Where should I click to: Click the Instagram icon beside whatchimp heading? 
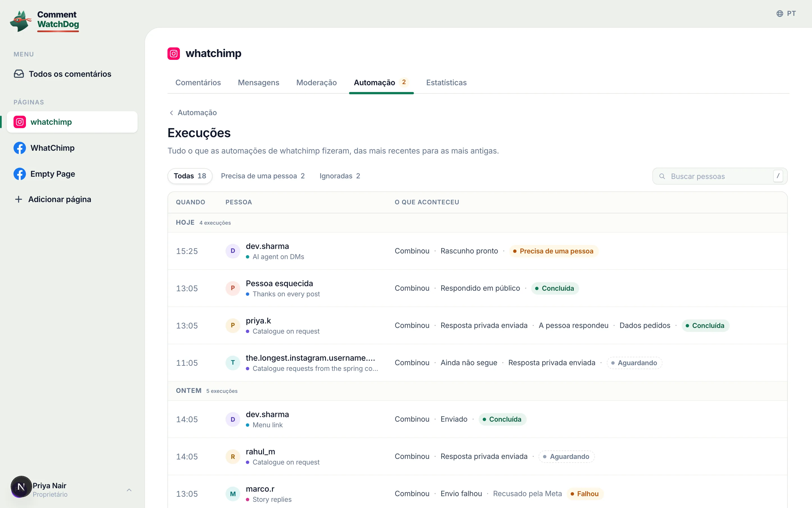tap(173, 53)
